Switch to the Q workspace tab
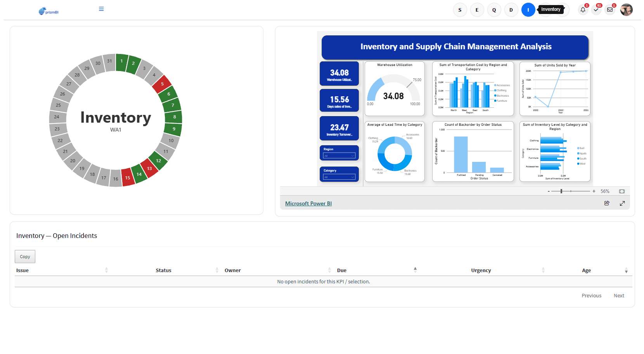The image size is (644, 354). tap(494, 10)
